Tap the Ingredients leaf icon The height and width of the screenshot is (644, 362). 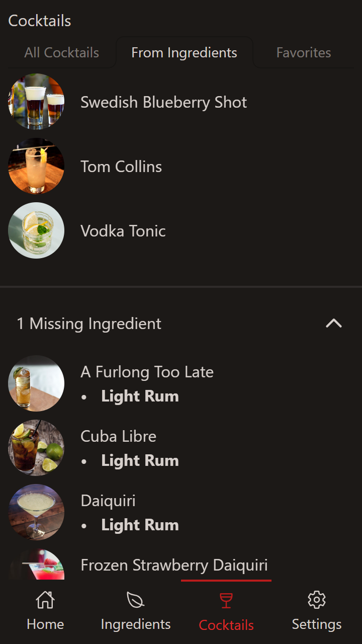pos(136,600)
